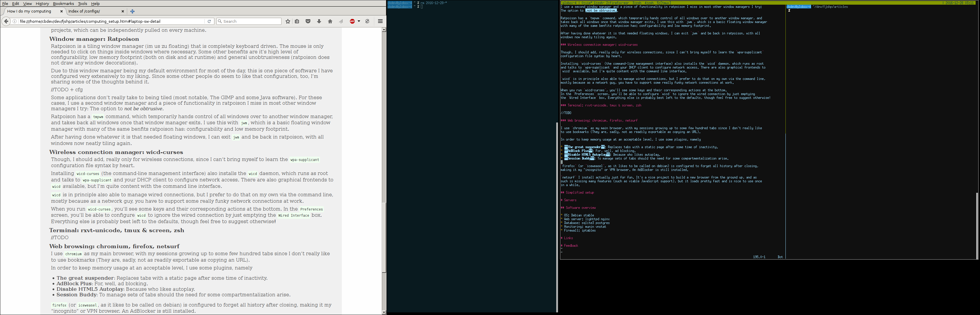This screenshot has width=980, height=315.
Task: Click the reading-list clipboard icon
Action: [x=297, y=21]
